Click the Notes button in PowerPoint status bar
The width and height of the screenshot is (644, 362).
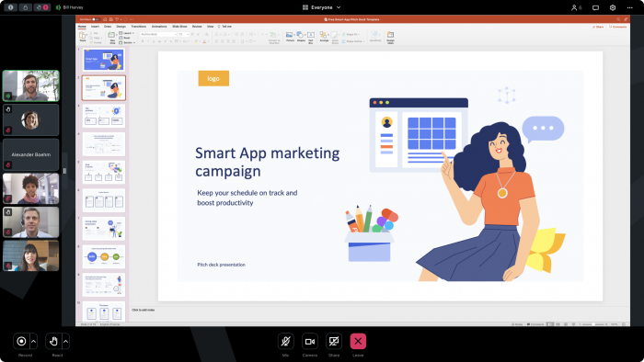click(517, 324)
